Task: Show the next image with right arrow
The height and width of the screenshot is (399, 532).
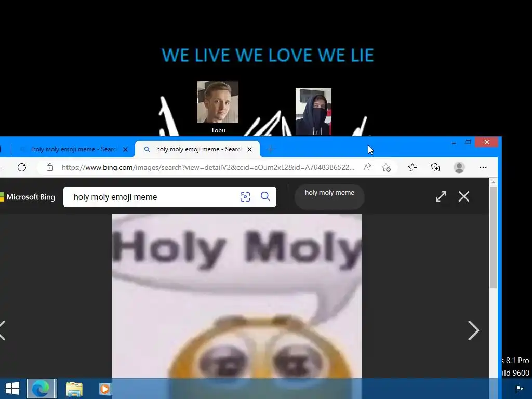Action: click(473, 330)
